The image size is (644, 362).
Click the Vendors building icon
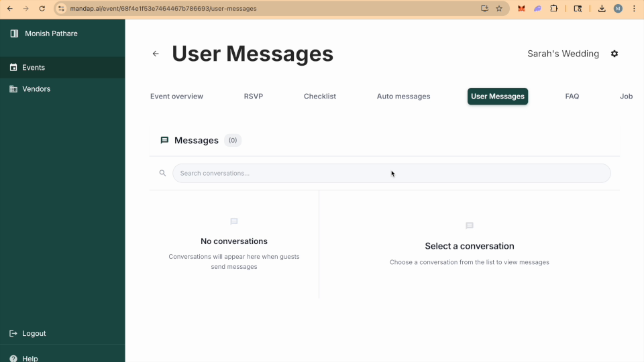(x=13, y=88)
